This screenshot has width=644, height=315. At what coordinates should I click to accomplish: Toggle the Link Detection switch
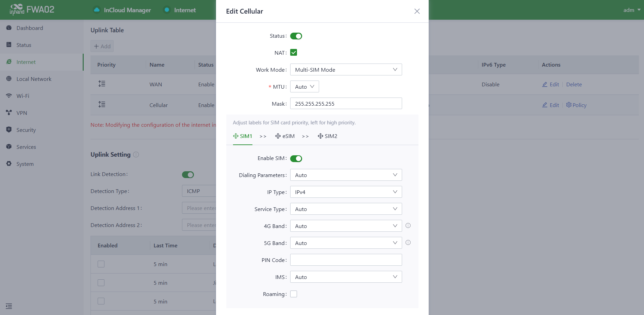188,175
